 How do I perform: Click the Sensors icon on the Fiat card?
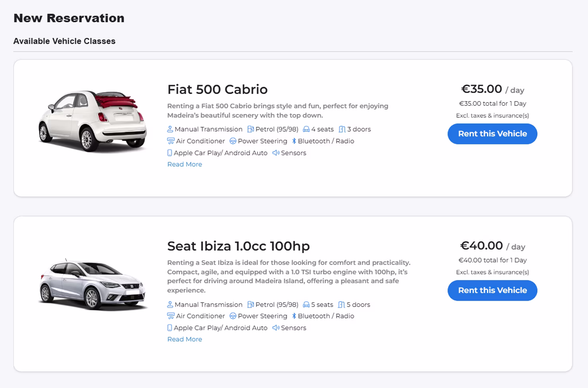(x=275, y=153)
